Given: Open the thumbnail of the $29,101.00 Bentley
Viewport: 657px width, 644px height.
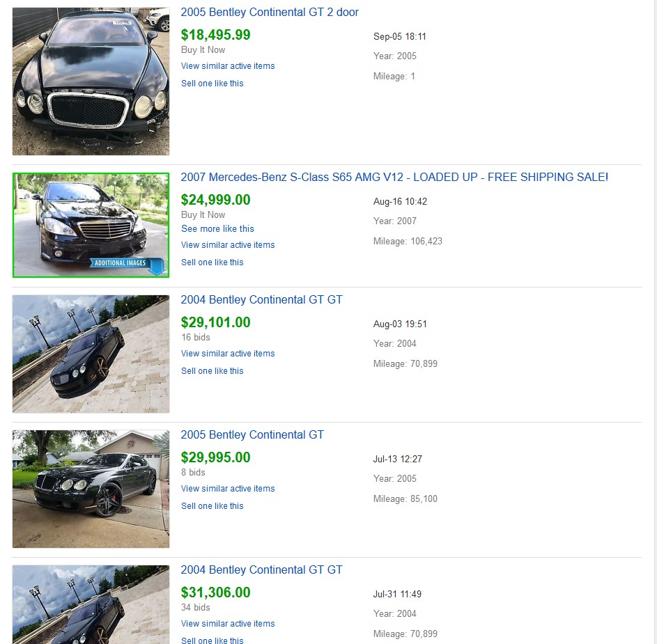Looking at the screenshot, I should tap(91, 354).
